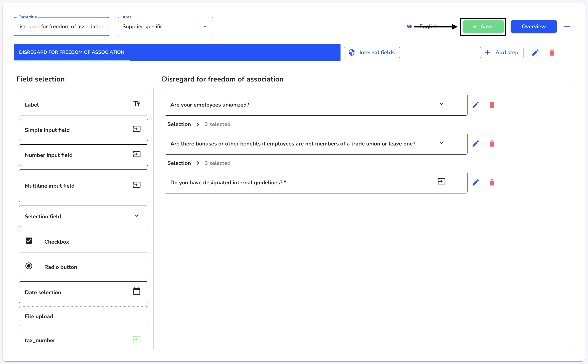Expand the second question dropdown chevron
Image resolution: width=588 pixels, height=364 pixels.
[442, 143]
